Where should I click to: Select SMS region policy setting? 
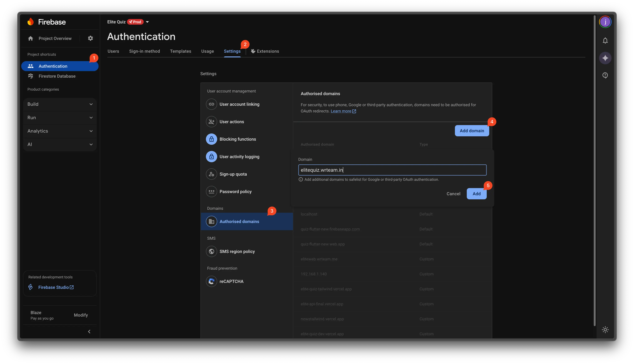click(x=247, y=252)
